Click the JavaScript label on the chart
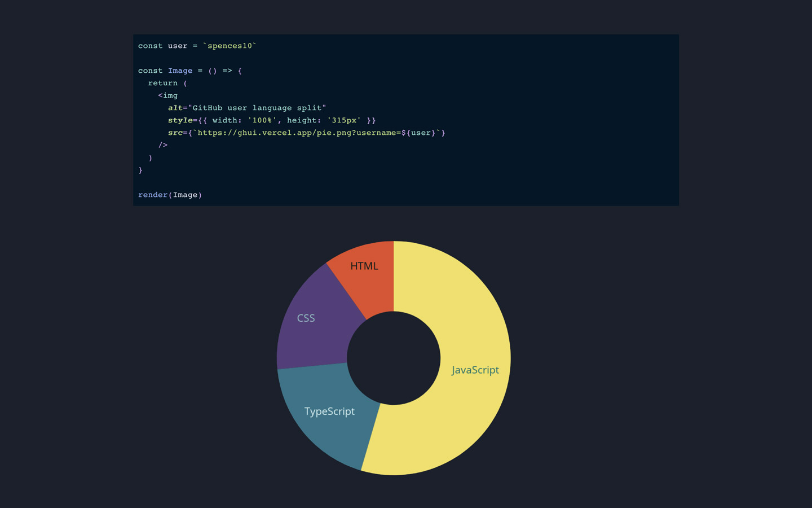Image resolution: width=812 pixels, height=508 pixels. (475, 370)
